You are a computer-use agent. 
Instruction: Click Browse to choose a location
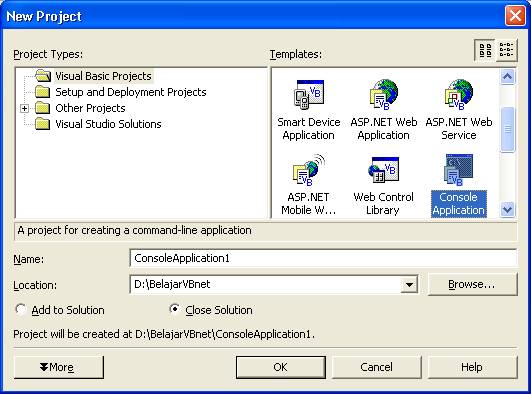click(x=473, y=284)
